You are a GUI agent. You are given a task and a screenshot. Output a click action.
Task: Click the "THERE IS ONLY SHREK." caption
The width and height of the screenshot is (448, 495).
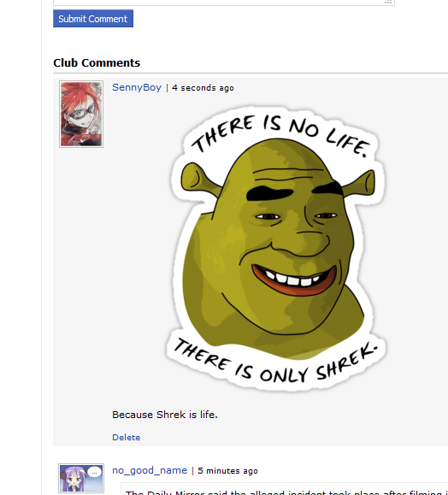(275, 362)
